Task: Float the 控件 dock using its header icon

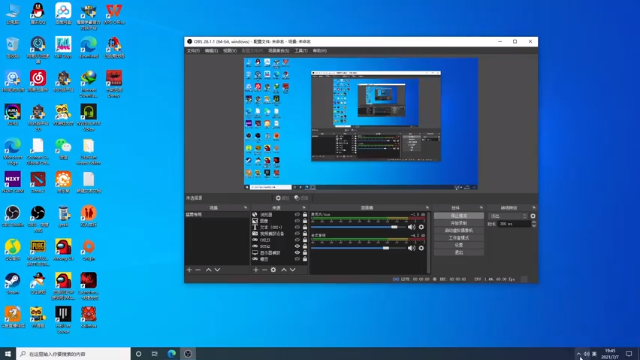Action: [481, 208]
